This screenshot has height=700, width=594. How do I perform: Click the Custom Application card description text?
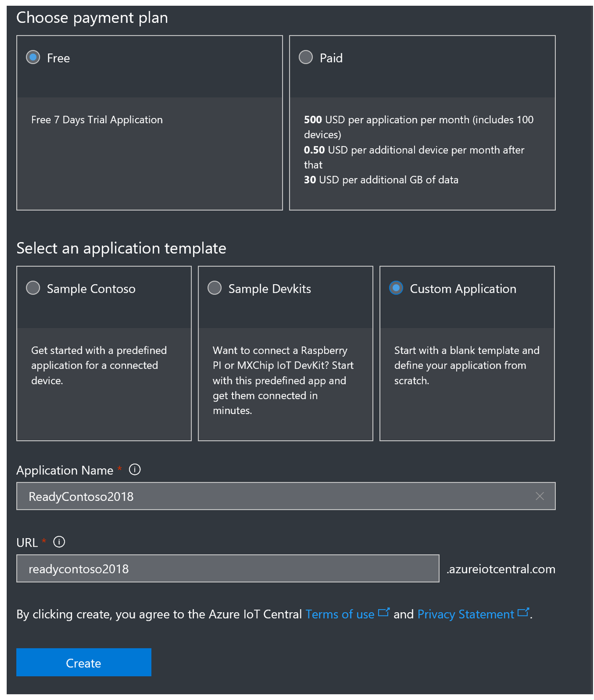pos(467,365)
